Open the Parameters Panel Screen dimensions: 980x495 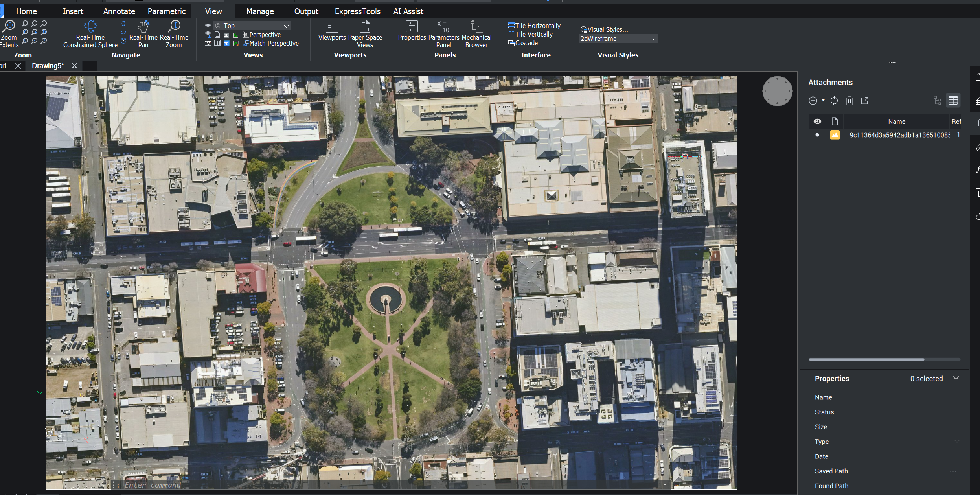[x=444, y=34]
